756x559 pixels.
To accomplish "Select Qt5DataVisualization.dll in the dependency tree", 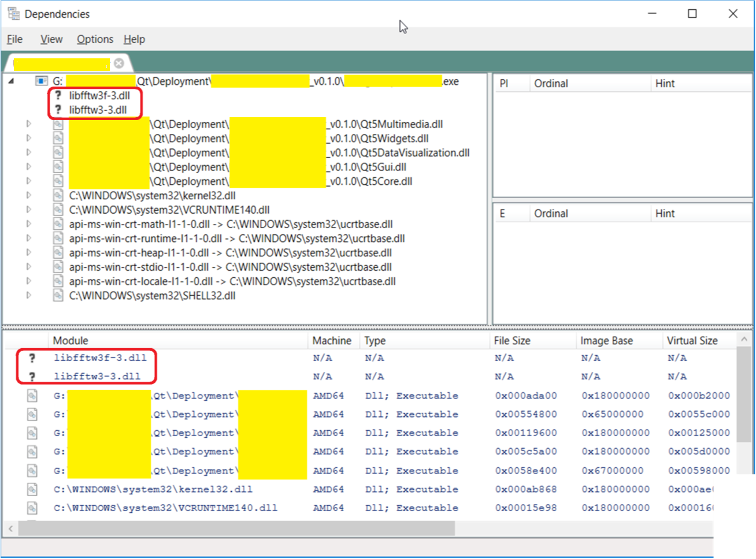I will click(x=399, y=153).
